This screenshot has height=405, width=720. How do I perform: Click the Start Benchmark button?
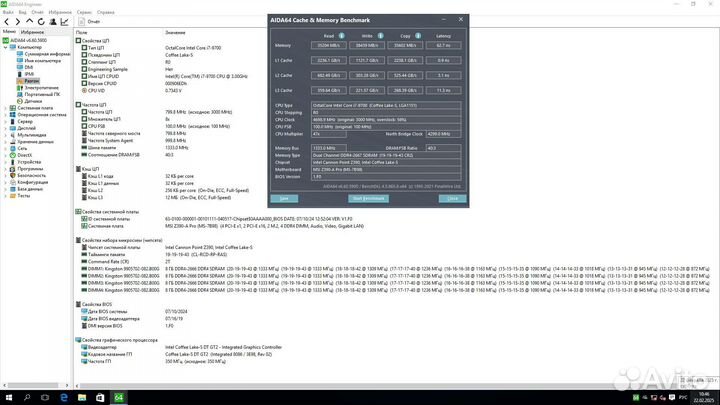point(368,198)
